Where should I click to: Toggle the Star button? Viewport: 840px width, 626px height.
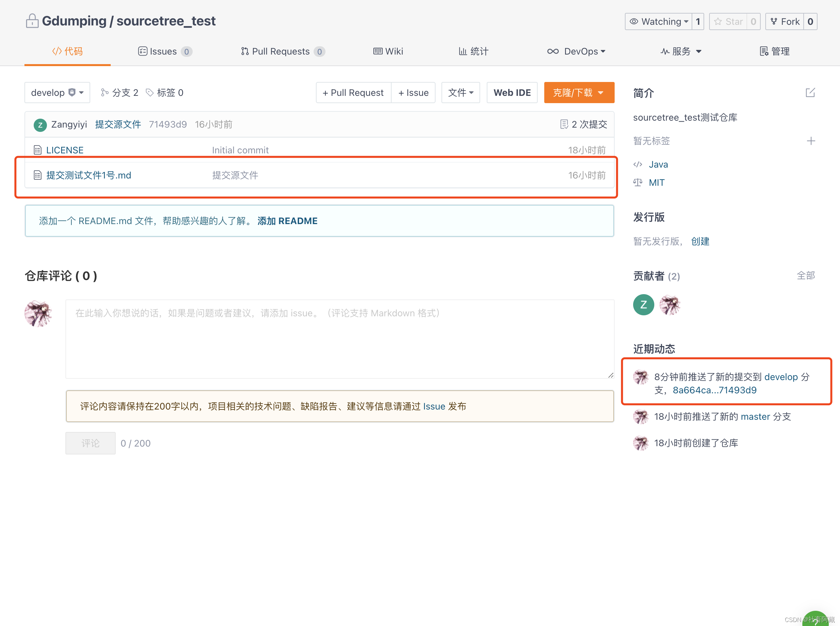coord(728,21)
